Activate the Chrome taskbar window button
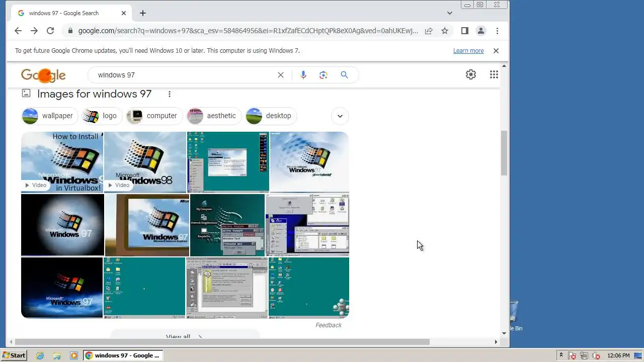Image resolution: width=644 pixels, height=362 pixels. click(x=123, y=355)
